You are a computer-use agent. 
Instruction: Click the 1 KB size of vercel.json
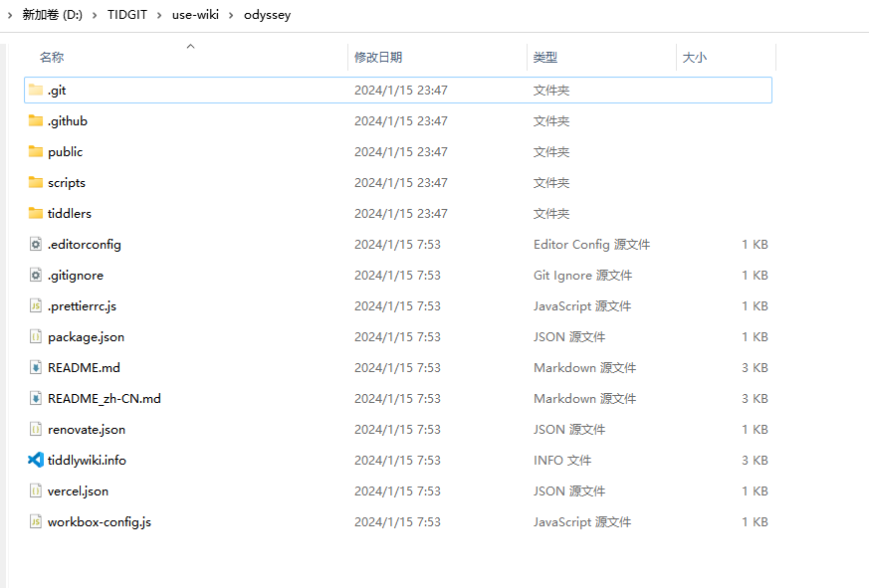click(x=755, y=491)
